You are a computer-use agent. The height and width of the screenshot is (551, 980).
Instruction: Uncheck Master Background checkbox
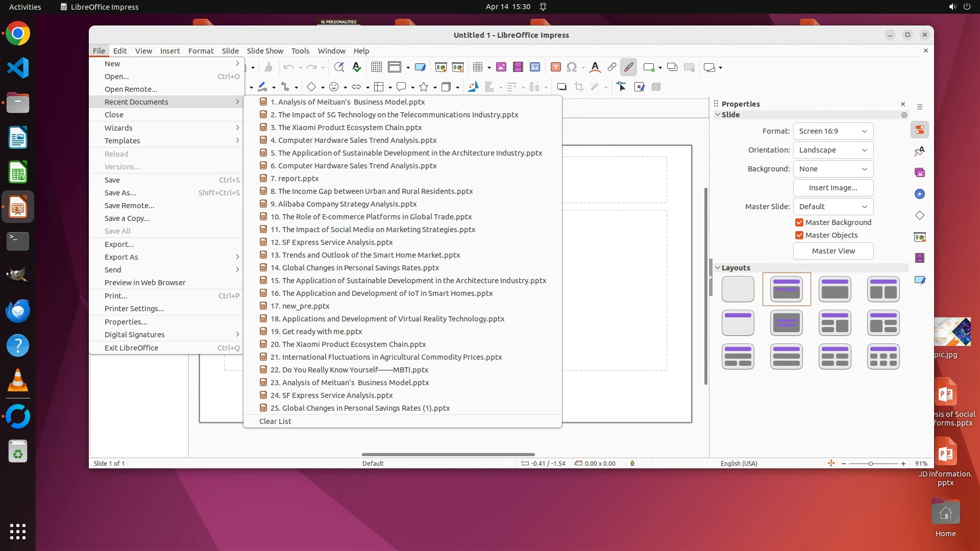799,222
